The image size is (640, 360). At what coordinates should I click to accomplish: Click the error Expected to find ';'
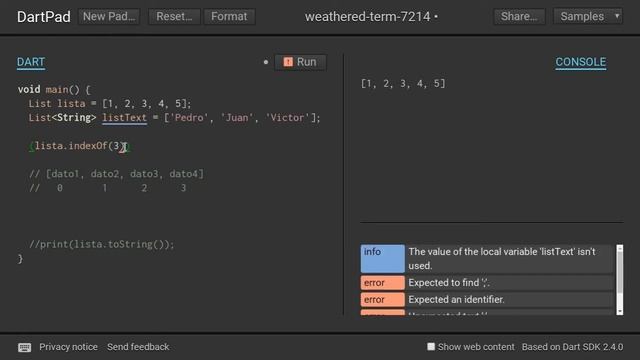click(x=486, y=282)
